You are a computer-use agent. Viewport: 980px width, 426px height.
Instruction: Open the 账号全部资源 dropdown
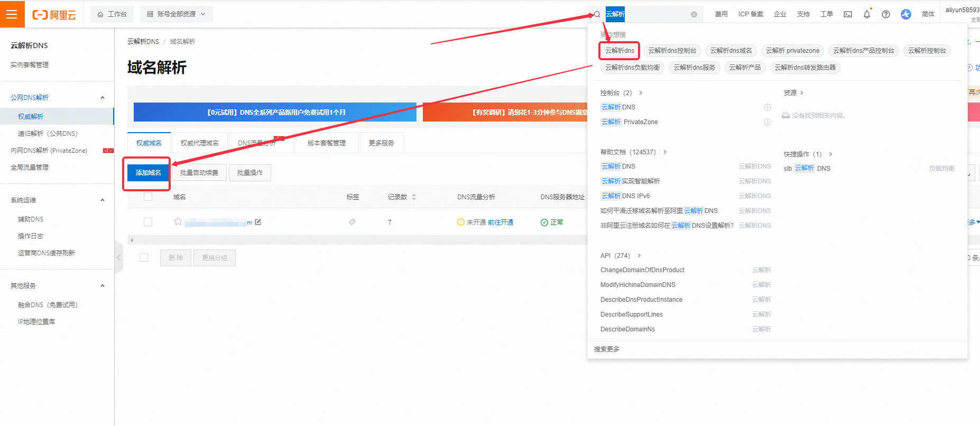pos(176,14)
